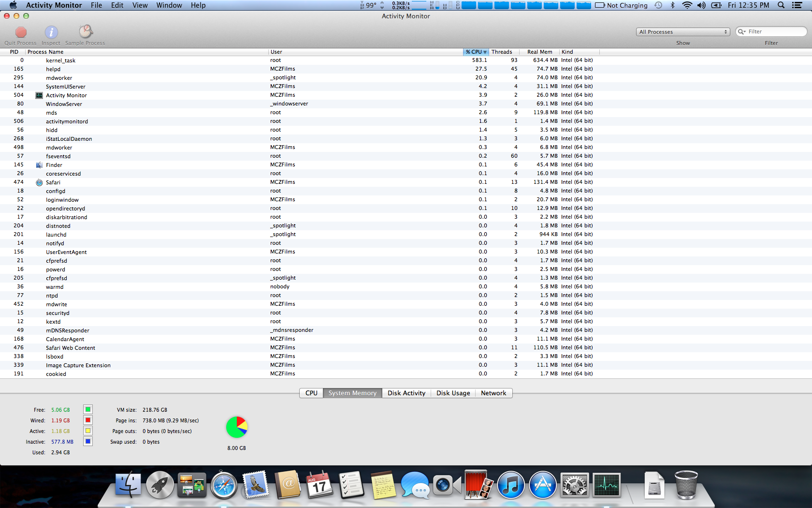Open Finder from the Dock

[x=128, y=485]
